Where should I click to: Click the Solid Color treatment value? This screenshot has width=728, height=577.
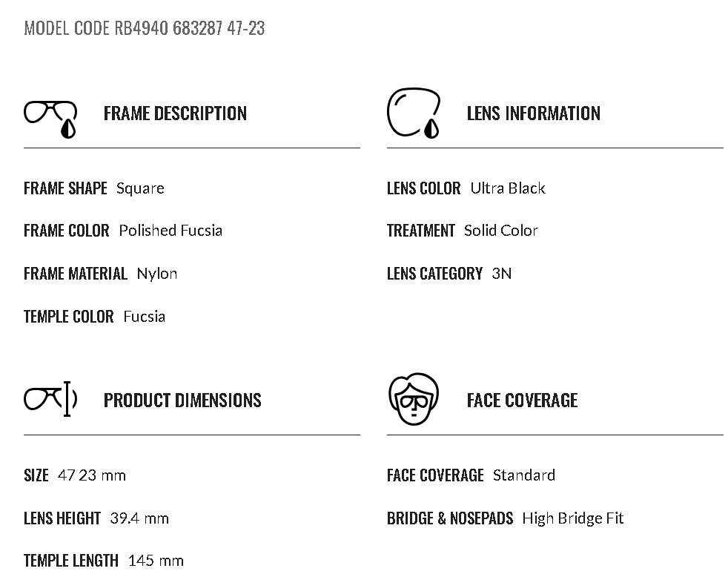click(x=501, y=231)
